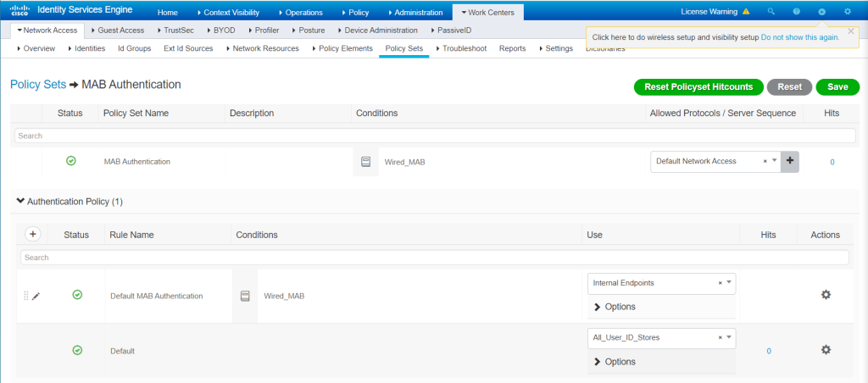Viewport: 868px width, 383px height.
Task: Select the Network Access submenu
Action: [47, 31]
